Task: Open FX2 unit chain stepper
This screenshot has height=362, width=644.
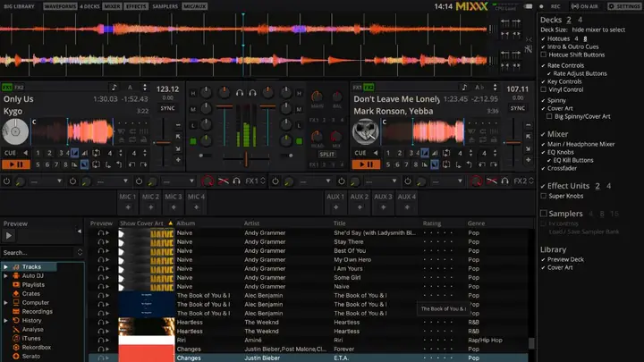Action: pyautogui.click(x=531, y=181)
